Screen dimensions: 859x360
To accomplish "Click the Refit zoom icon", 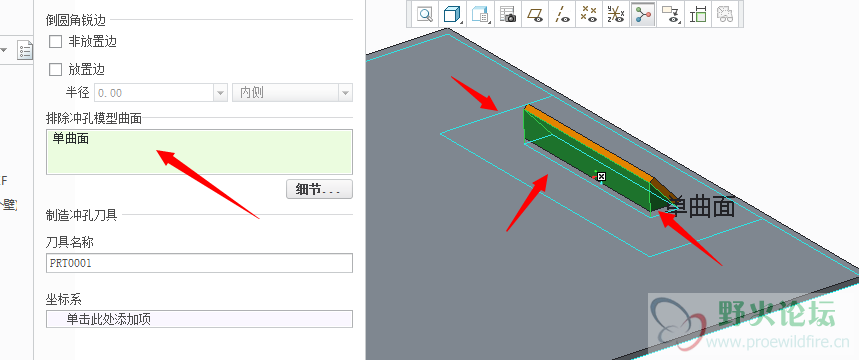I will click(x=425, y=14).
